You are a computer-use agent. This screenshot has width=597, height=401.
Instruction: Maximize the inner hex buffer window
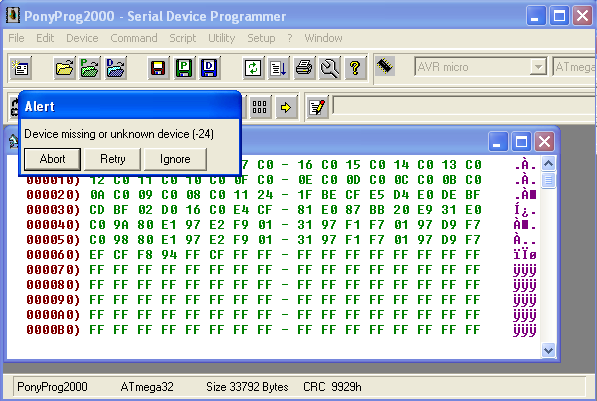pyautogui.click(x=521, y=142)
